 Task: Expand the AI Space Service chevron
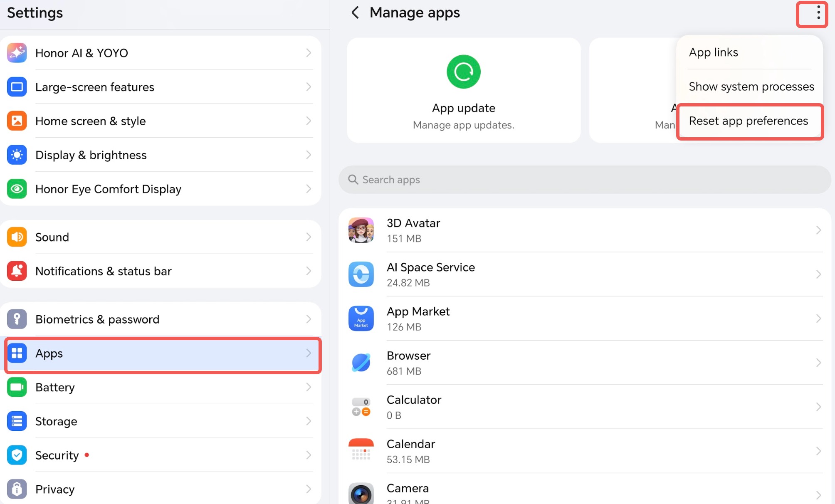click(x=818, y=274)
